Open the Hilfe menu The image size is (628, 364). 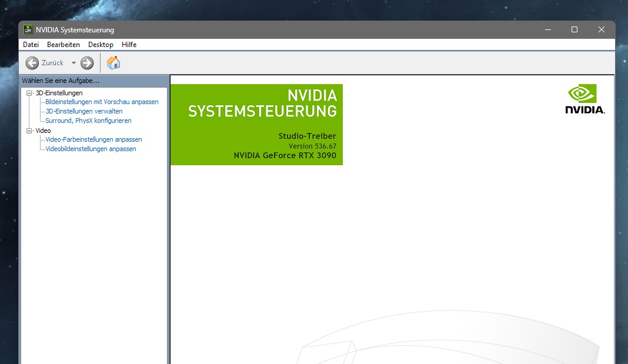click(x=129, y=45)
